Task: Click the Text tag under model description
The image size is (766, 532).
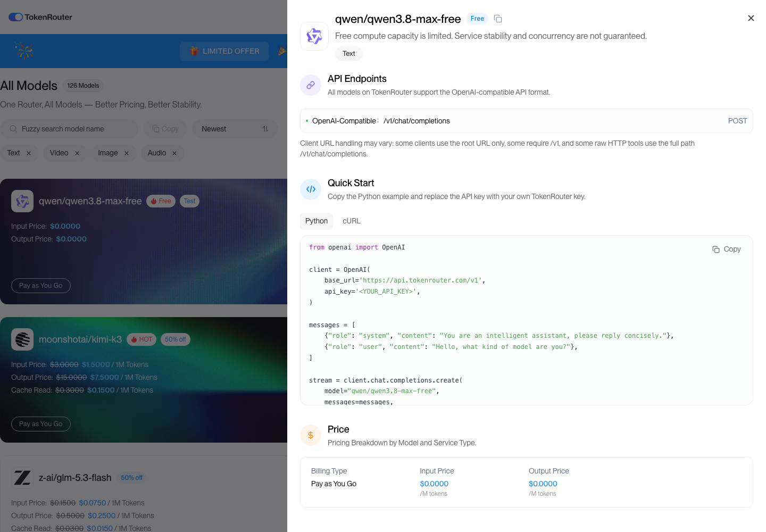Action: click(x=349, y=54)
